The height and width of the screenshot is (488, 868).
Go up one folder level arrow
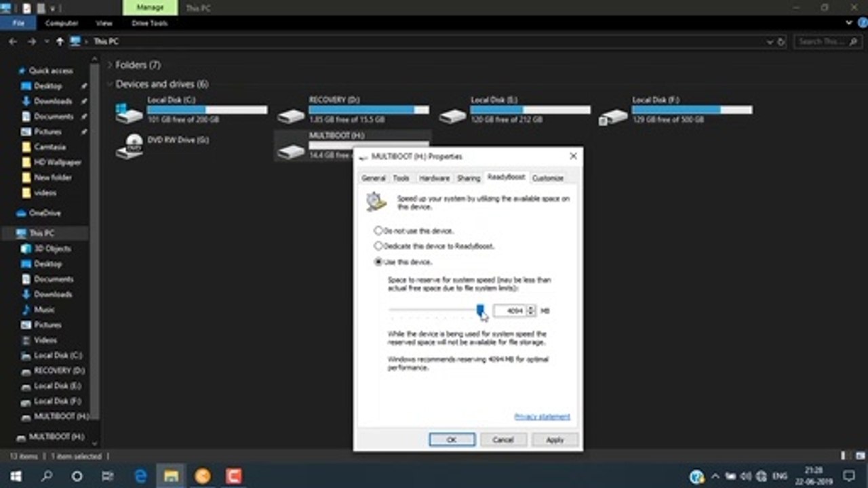(x=60, y=41)
